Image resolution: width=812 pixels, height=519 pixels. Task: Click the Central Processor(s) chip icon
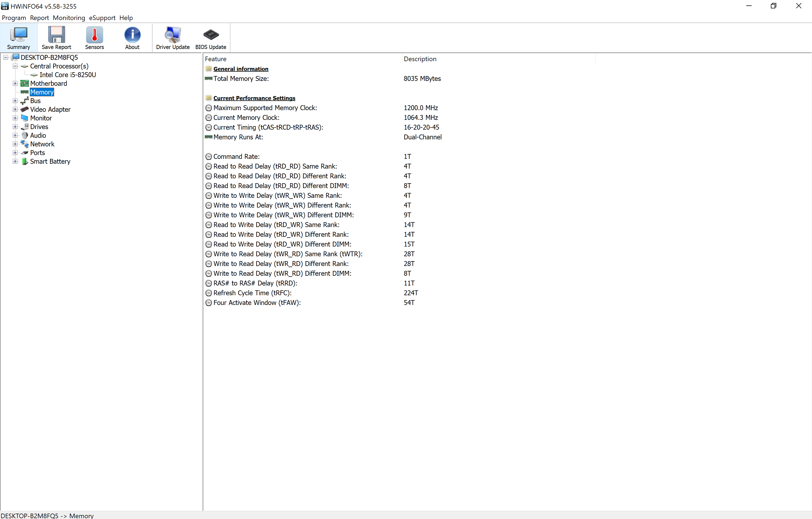point(25,66)
